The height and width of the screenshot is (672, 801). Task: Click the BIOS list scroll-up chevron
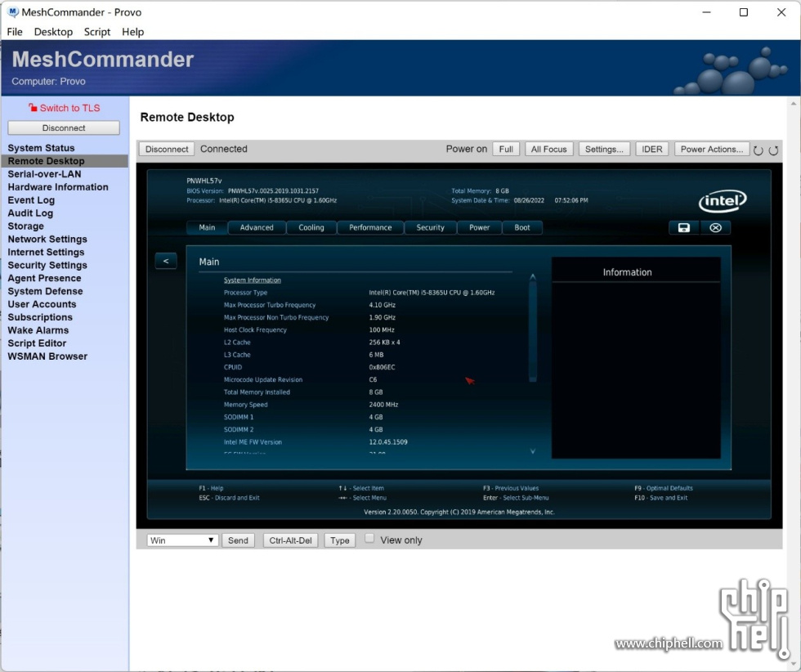pyautogui.click(x=533, y=276)
